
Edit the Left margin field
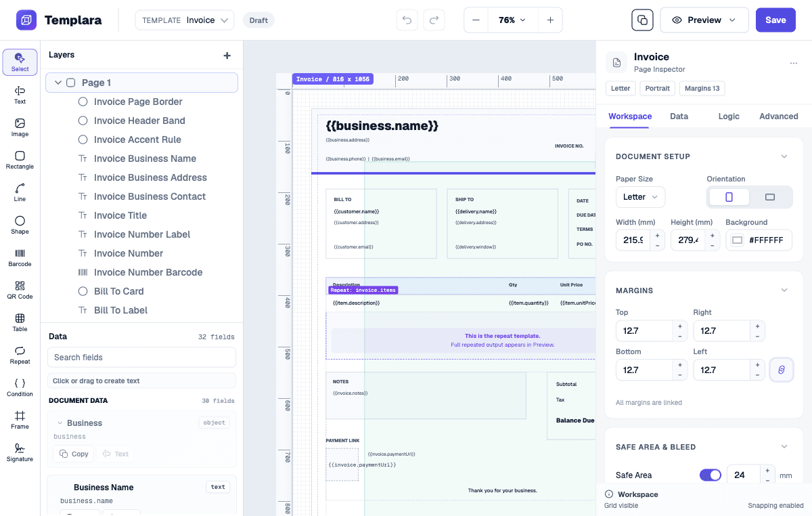point(722,370)
